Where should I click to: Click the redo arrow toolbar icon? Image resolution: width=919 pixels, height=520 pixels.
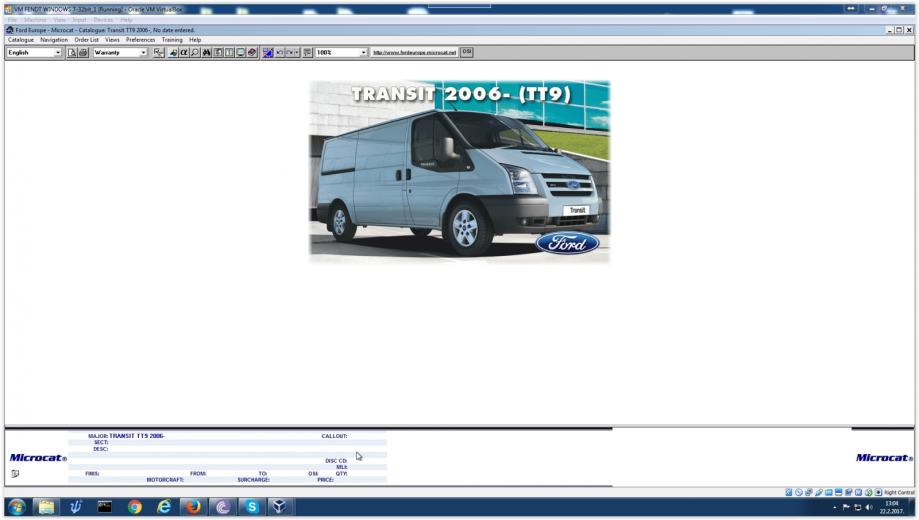click(x=290, y=52)
